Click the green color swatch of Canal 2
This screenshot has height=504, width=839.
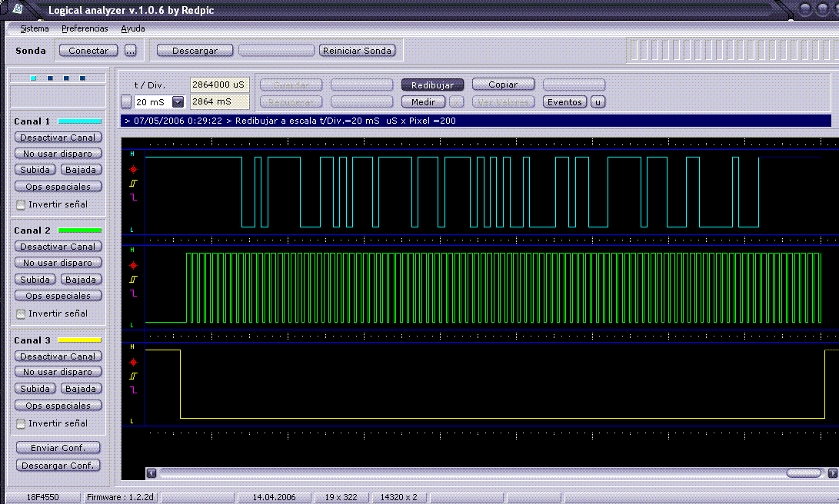click(x=80, y=230)
